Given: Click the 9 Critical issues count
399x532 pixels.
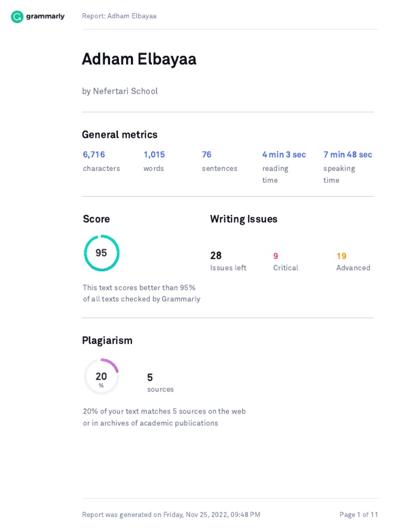Looking at the screenshot, I should pos(276,256).
